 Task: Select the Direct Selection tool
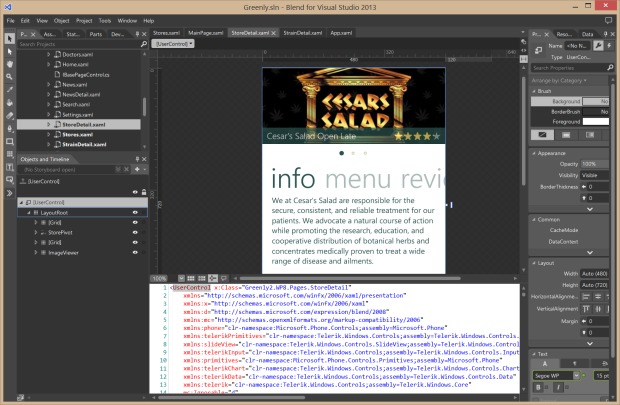pyautogui.click(x=9, y=50)
